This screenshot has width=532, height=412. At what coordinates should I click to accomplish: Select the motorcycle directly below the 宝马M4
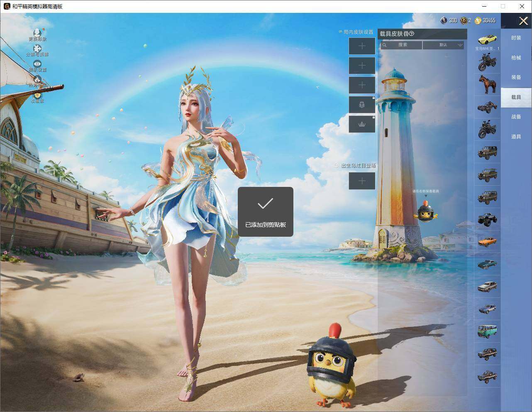487,63
